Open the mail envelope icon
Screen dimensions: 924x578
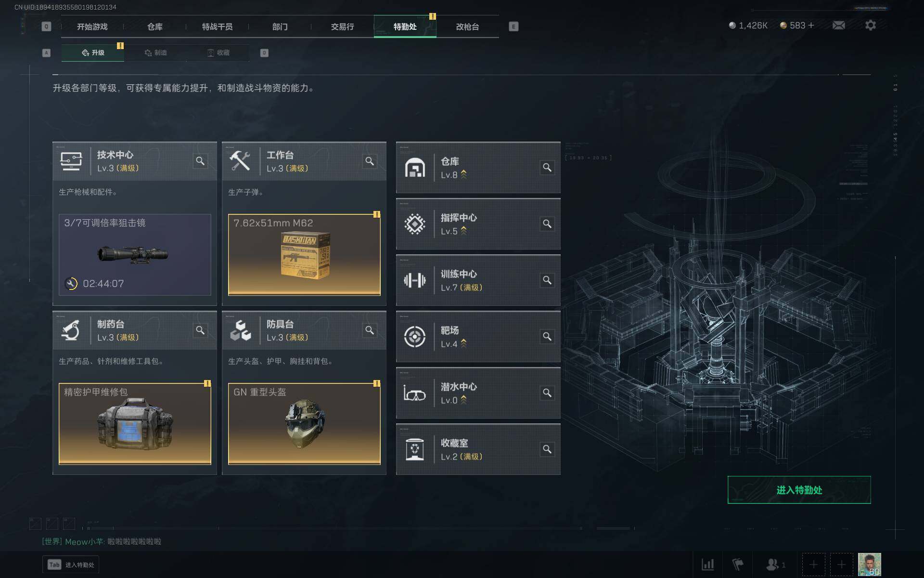click(839, 26)
